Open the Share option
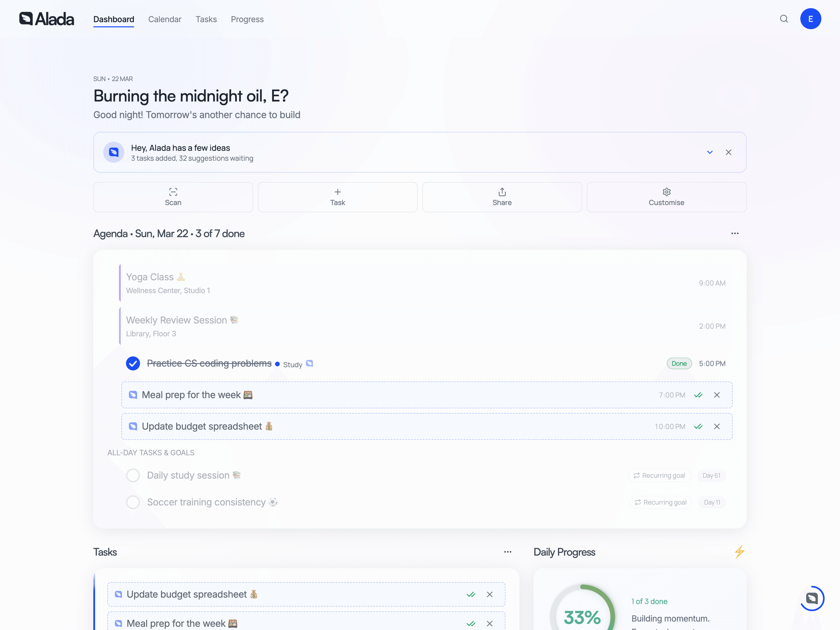The image size is (840, 630). (x=502, y=197)
